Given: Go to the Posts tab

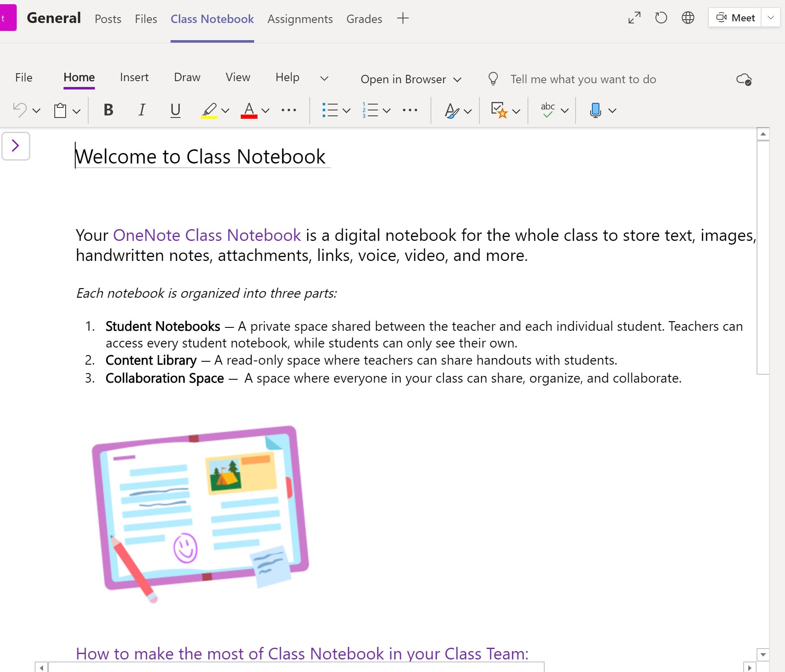Looking at the screenshot, I should (108, 19).
